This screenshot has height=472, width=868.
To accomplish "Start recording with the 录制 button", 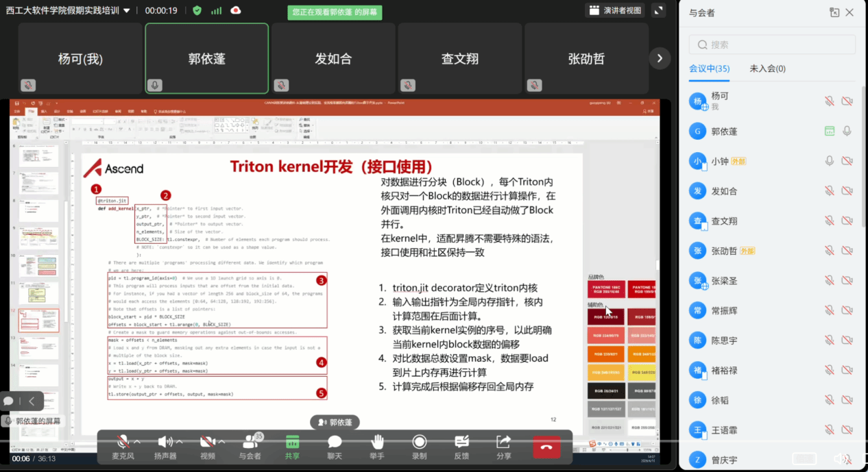I will [x=419, y=443].
